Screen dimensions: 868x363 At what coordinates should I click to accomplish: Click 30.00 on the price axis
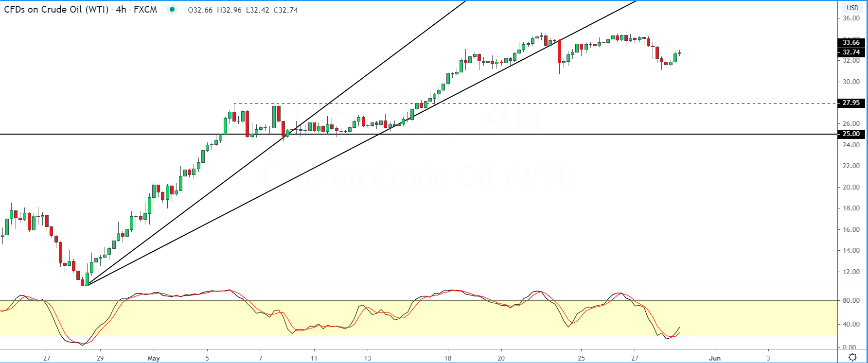click(x=851, y=82)
